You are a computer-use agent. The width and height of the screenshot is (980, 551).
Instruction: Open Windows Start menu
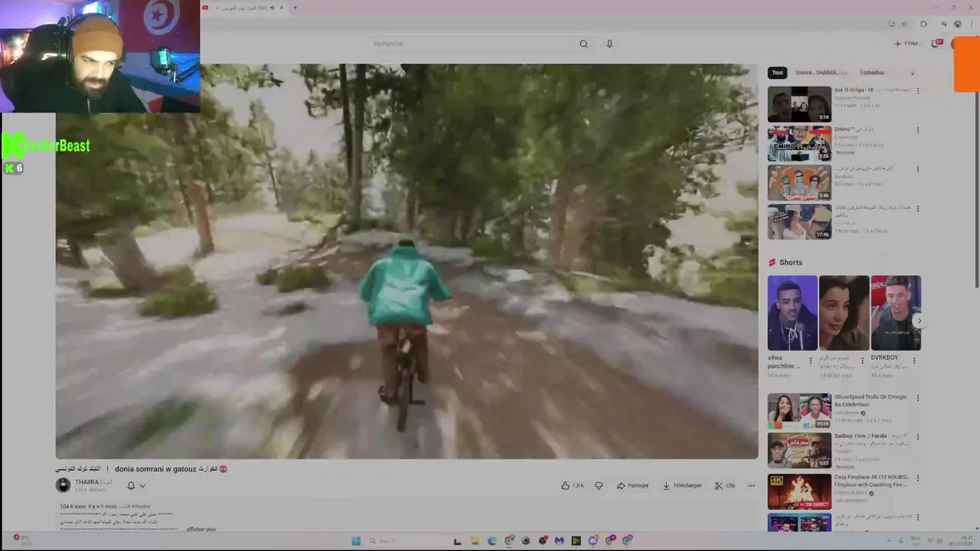[x=356, y=541]
